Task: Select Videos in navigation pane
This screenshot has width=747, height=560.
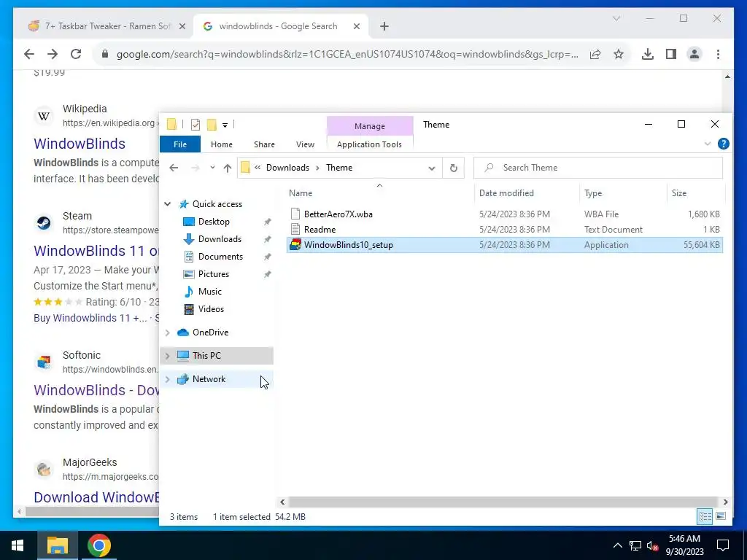Action: tap(211, 309)
